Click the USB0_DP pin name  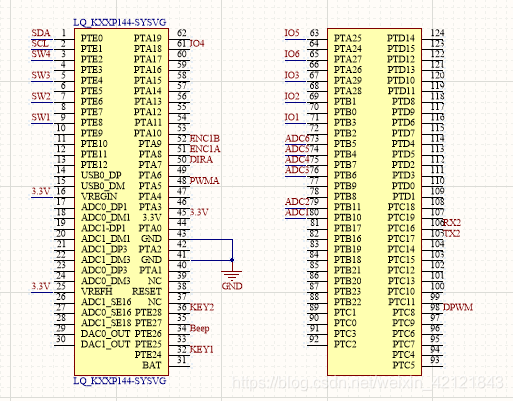101,175
